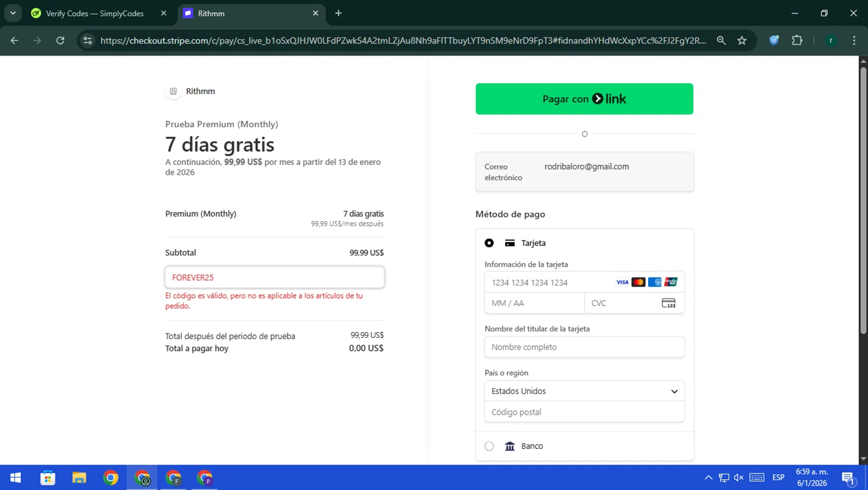Screen dimensions: 868x490
Task: Open a new browser tab
Action: 339,13
